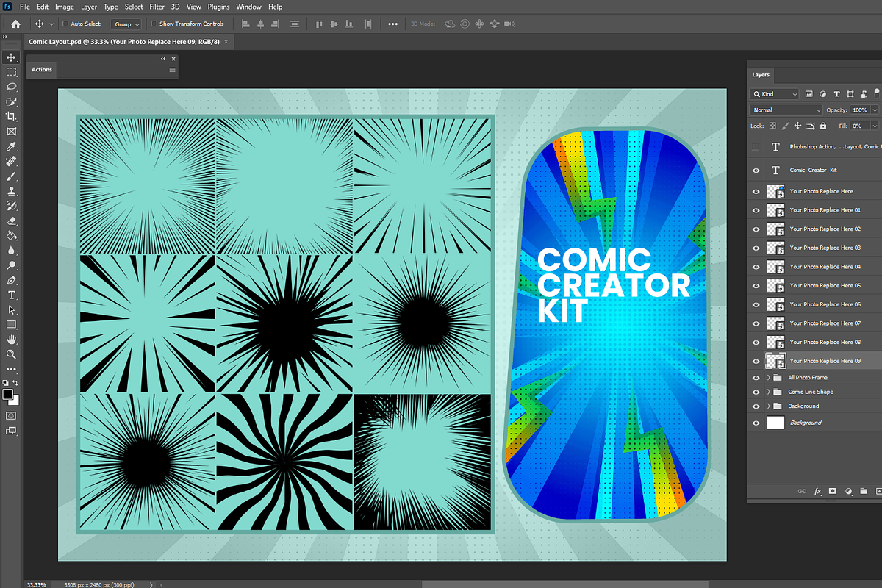The height and width of the screenshot is (588, 882).
Task: Open the Fill slider dropdown arrow
Action: coord(875,126)
